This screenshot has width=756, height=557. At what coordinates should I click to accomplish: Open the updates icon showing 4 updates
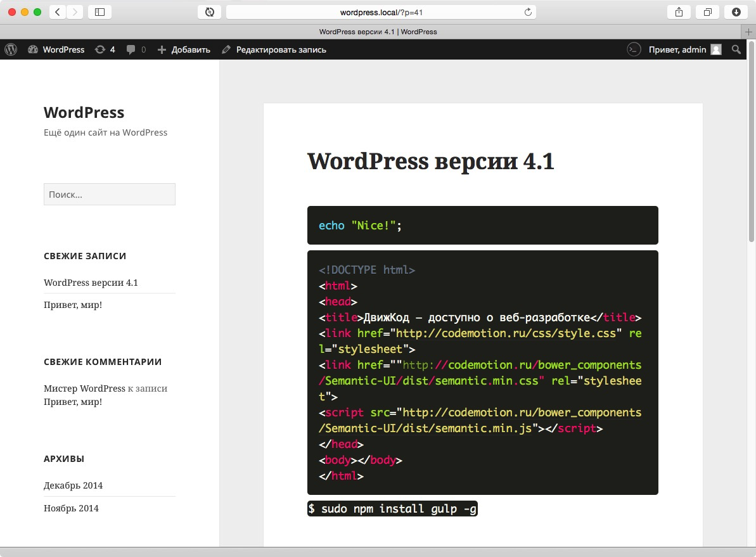101,49
